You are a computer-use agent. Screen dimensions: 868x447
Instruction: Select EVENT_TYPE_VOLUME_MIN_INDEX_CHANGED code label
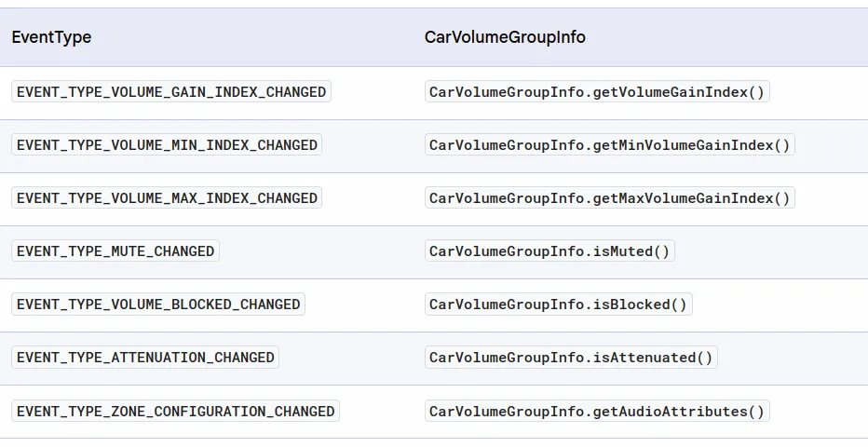coord(167,145)
